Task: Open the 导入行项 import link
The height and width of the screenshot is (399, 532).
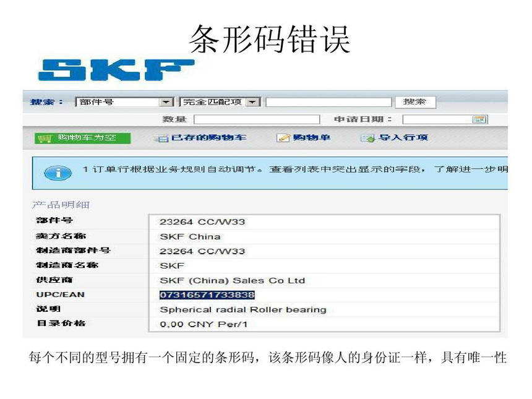Action: [403, 137]
